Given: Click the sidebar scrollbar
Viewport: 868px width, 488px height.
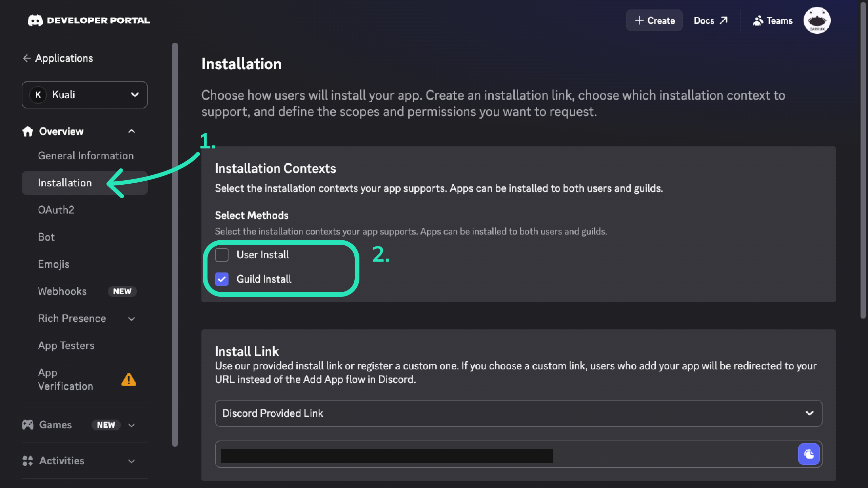Looking at the screenshot, I should click(x=175, y=244).
